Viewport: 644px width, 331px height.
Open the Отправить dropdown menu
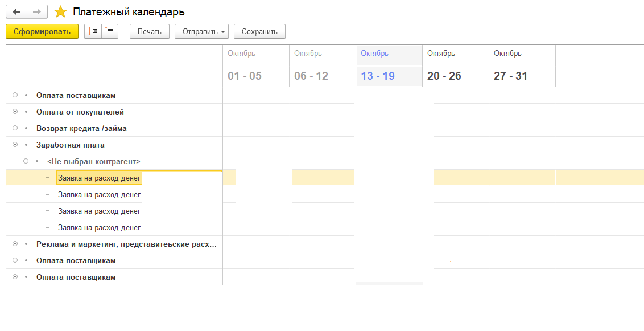click(x=201, y=32)
